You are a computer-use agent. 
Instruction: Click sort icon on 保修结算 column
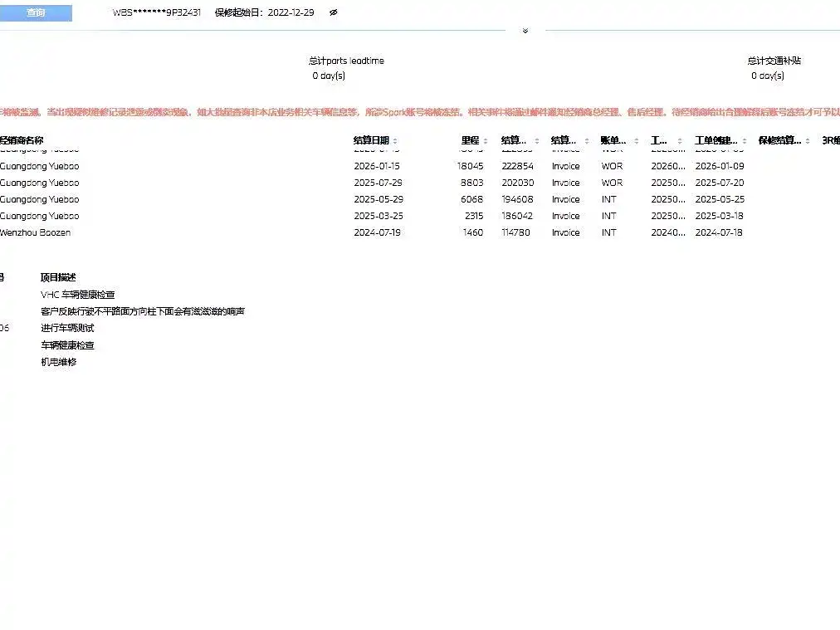(x=808, y=141)
